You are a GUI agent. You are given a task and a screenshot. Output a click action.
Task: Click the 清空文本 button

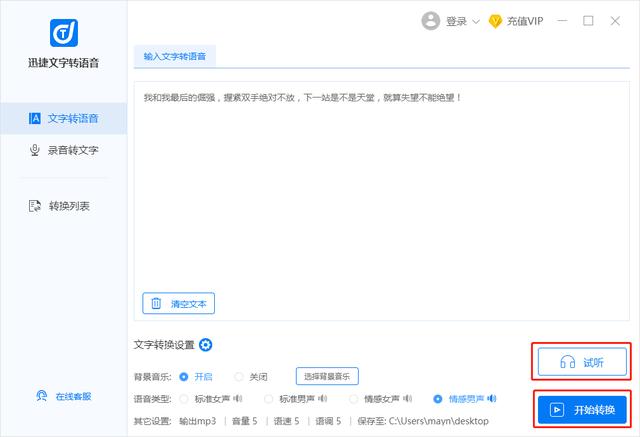click(178, 303)
